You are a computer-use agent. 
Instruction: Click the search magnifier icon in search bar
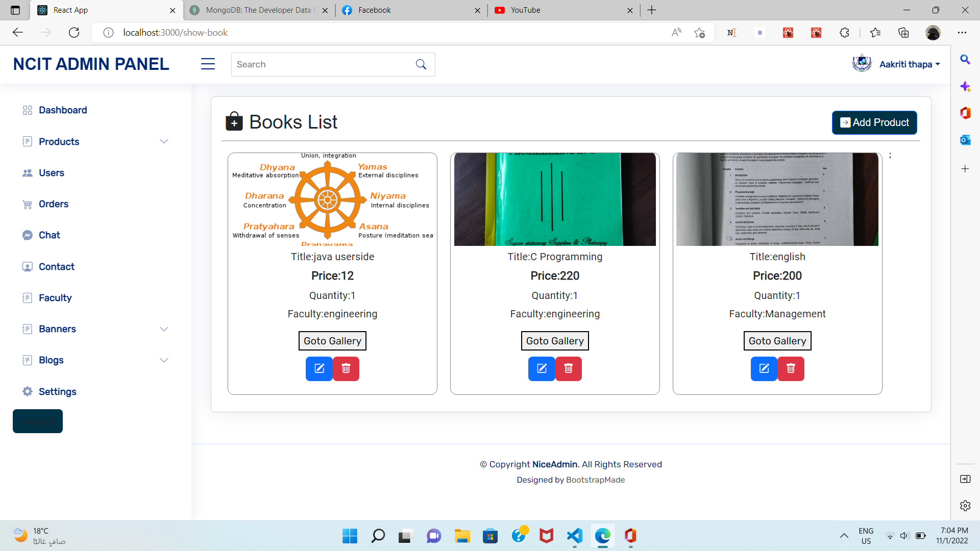coord(421,64)
